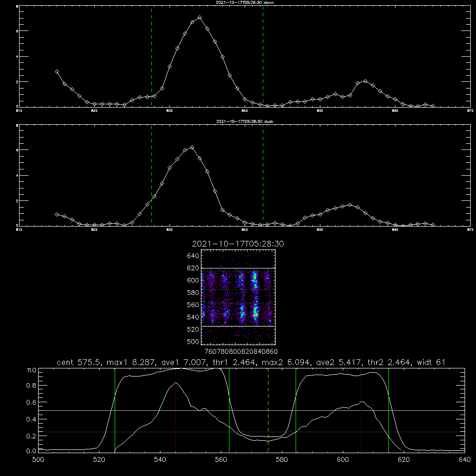Click the dotted horizontal threshold line in bottom plot
This screenshot has width=476, height=476.
click(x=251, y=432)
